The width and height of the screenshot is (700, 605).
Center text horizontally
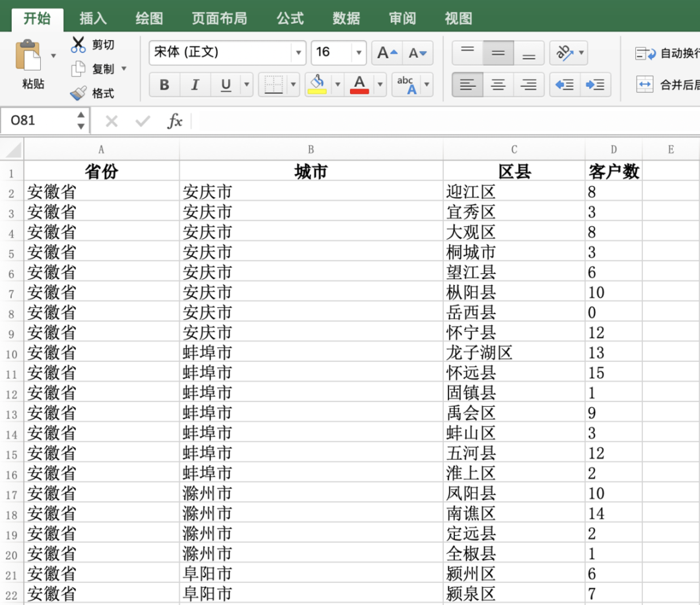(x=498, y=84)
